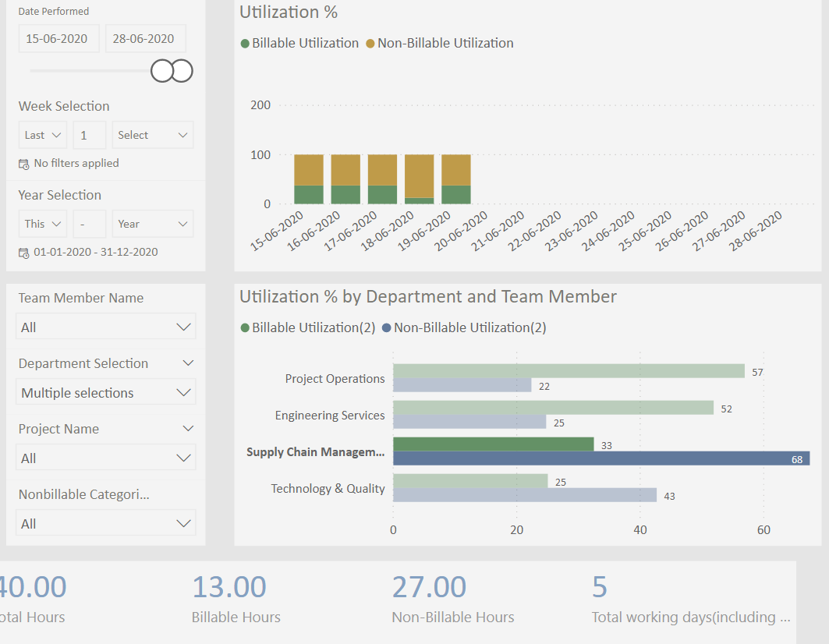Click the 19-06-2020 billable green bar
Screen dimensions: 829x644
tap(456, 195)
